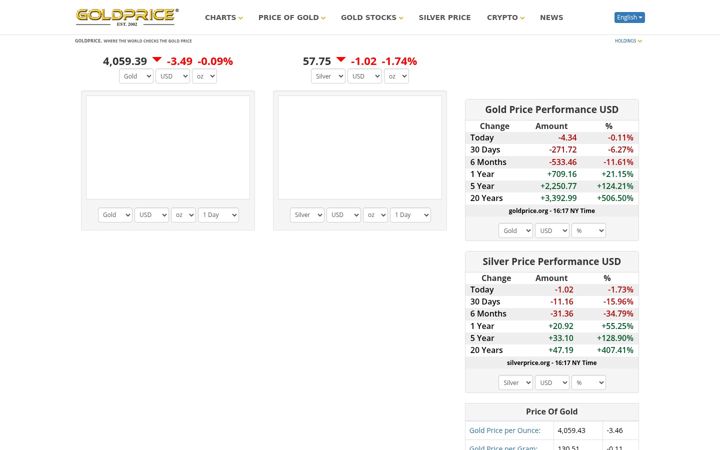The width and height of the screenshot is (720, 450).
Task: Expand the Holdings dropdown
Action: tap(628, 41)
